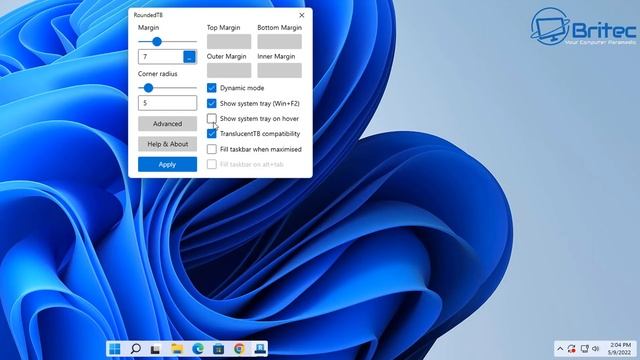Launch File Explorer from the taskbar
Screen dimensions: 640x360
pyautogui.click(x=177, y=349)
